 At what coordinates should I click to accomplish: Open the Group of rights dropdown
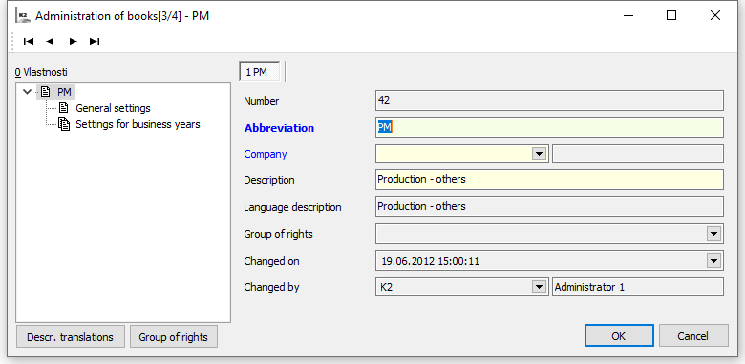pos(714,234)
